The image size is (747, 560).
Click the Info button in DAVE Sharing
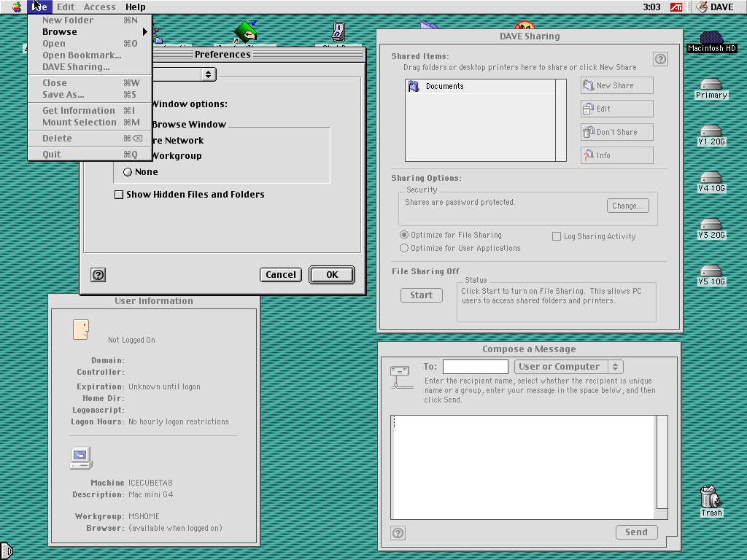[617, 156]
